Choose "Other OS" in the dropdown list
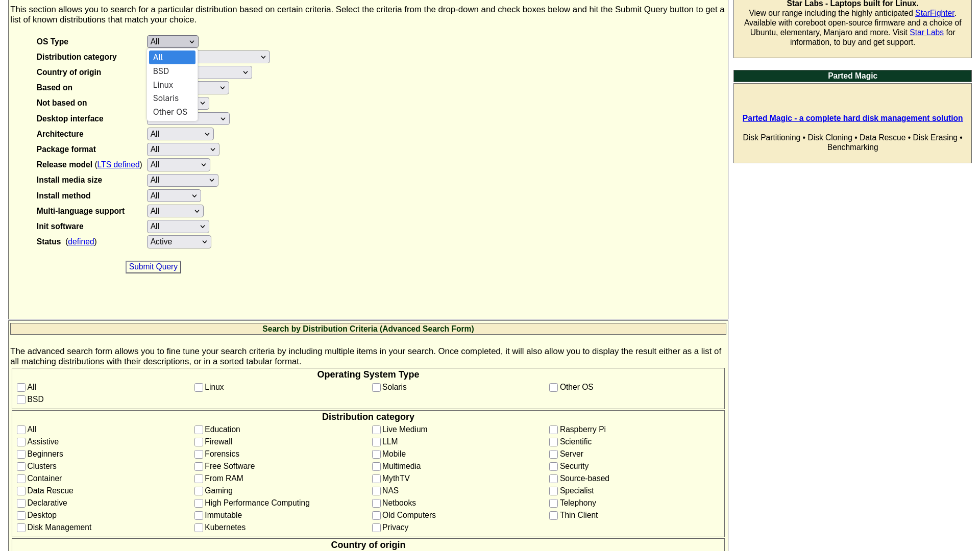This screenshot has width=980, height=551. pyautogui.click(x=170, y=112)
